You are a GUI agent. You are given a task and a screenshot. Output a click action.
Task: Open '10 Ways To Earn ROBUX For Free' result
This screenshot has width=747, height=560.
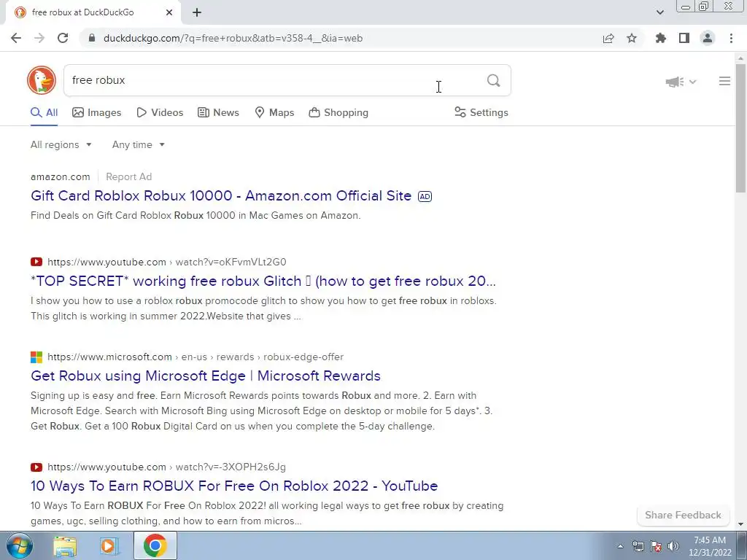pyautogui.click(x=234, y=486)
